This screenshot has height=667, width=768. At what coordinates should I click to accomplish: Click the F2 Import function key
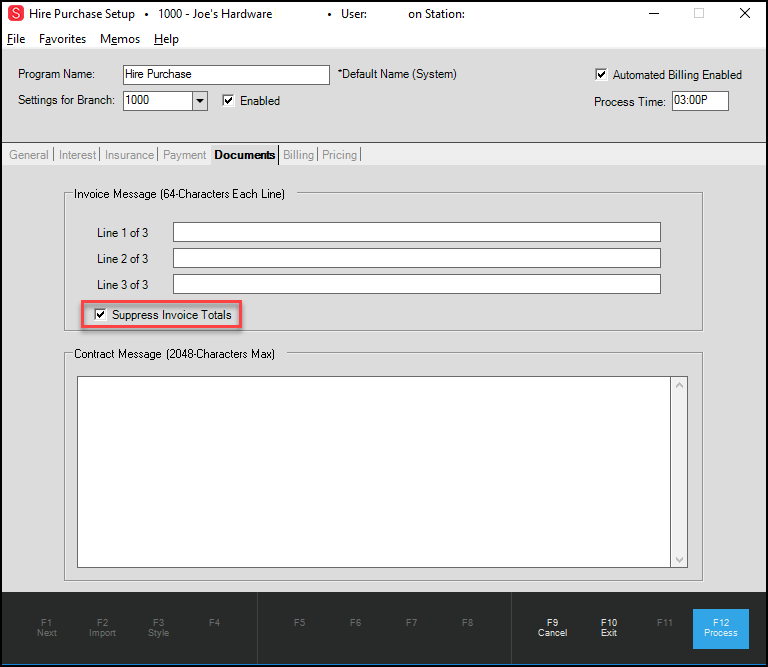point(102,628)
